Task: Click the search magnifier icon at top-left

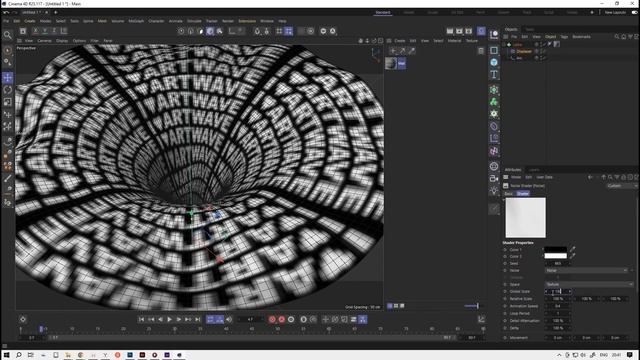Action: (x=8, y=35)
